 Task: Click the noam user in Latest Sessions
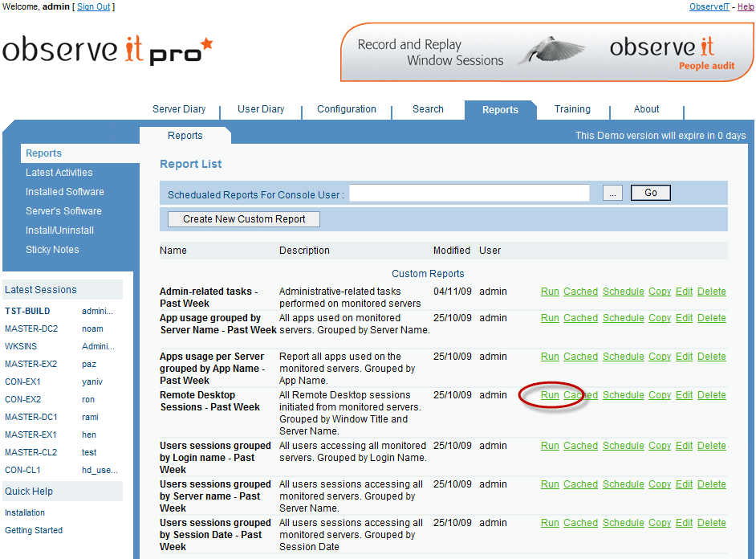[x=92, y=329]
